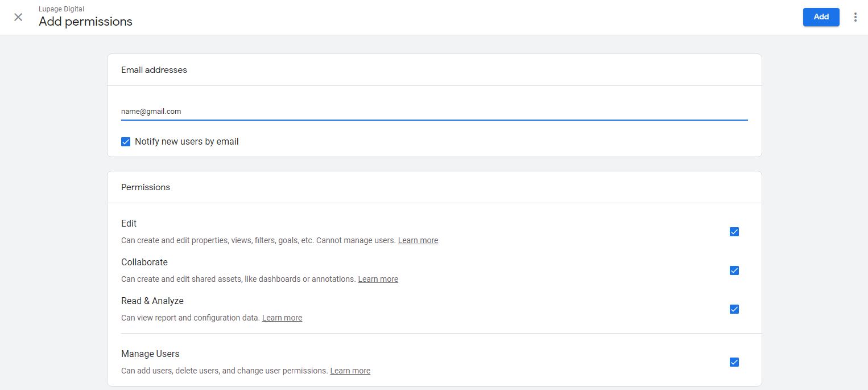Click the blue Add button

[x=821, y=17]
